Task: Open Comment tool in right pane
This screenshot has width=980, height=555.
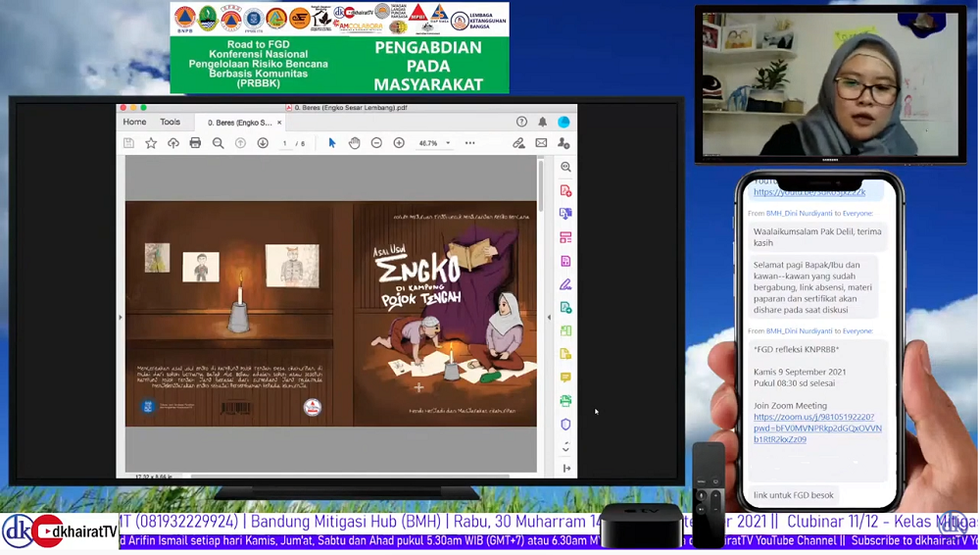Action: coord(565,378)
